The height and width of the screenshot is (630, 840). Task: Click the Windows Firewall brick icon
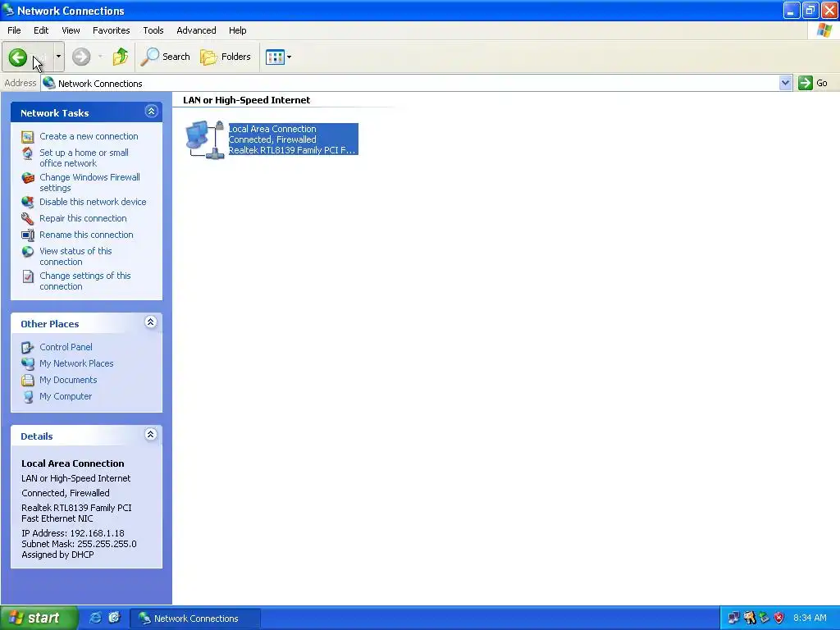[28, 178]
